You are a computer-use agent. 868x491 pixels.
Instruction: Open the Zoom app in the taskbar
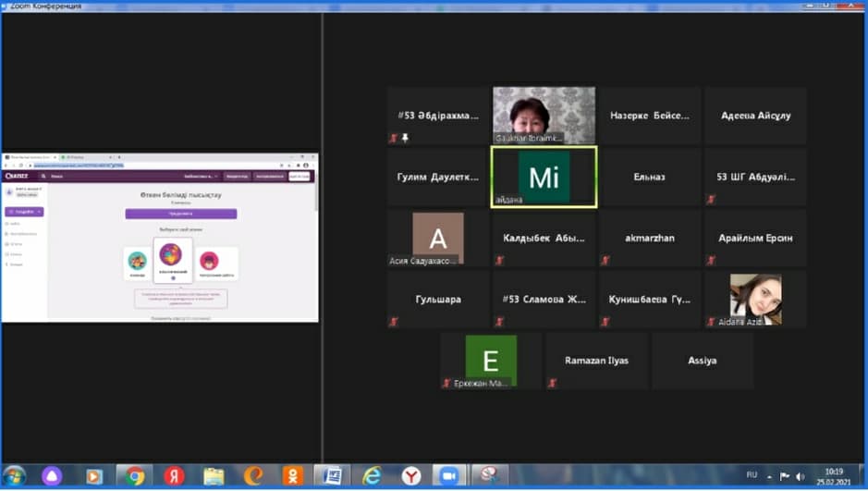(x=450, y=476)
